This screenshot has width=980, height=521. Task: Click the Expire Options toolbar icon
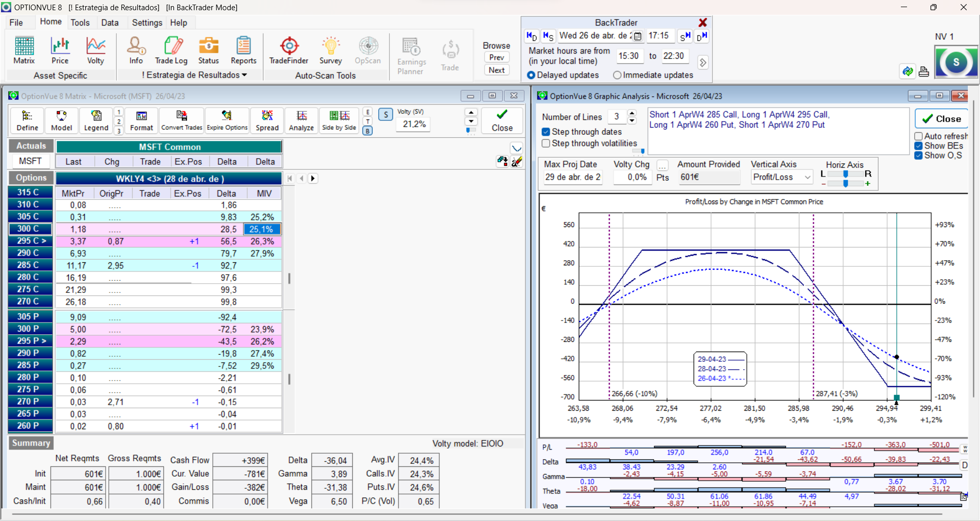(x=227, y=120)
